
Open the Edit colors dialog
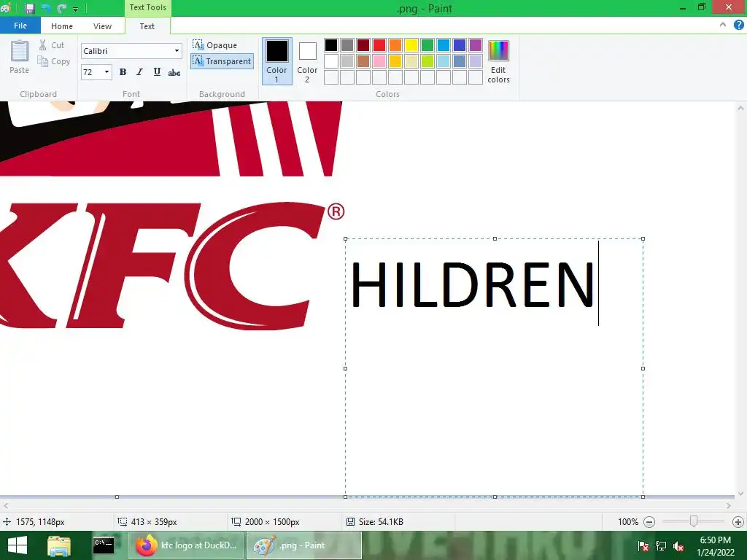click(498, 61)
